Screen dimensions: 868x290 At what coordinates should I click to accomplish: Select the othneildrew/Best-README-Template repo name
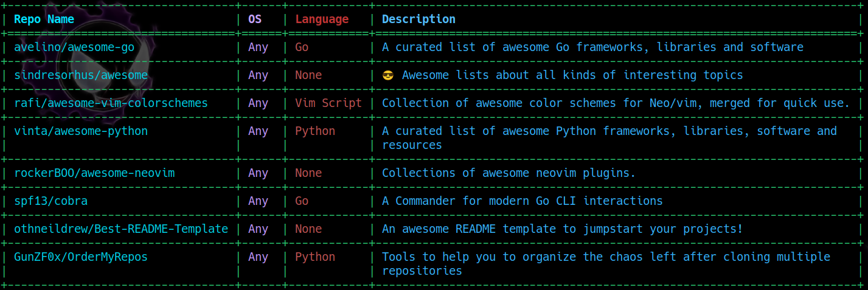coord(121,229)
